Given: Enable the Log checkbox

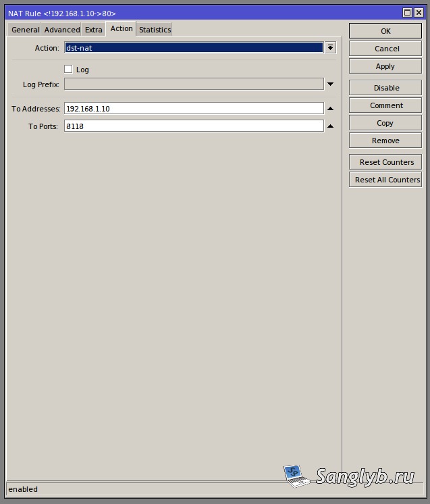Looking at the screenshot, I should [x=68, y=69].
